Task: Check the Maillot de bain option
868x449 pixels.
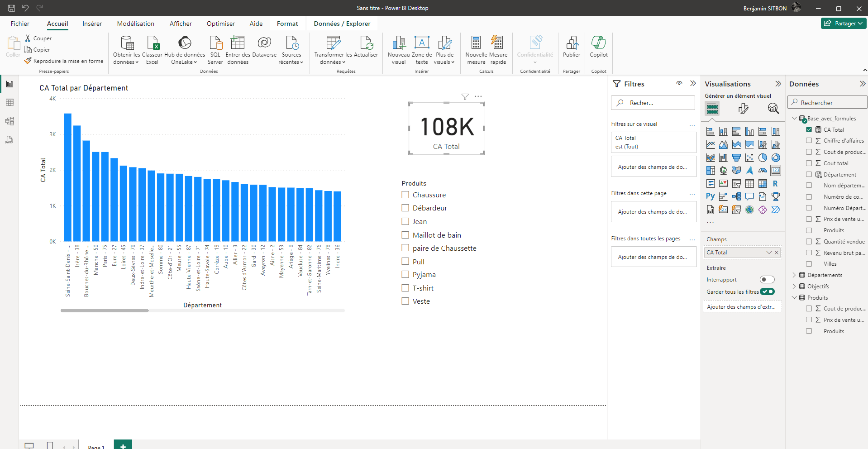Action: click(405, 235)
